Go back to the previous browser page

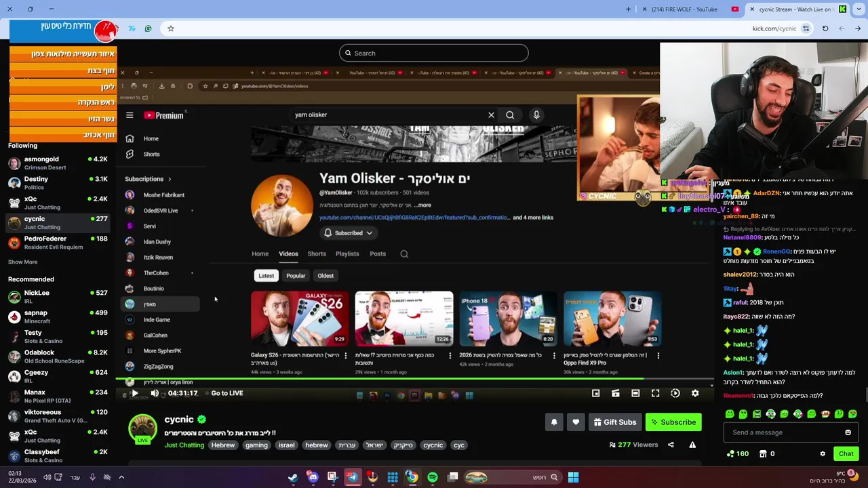click(858, 28)
